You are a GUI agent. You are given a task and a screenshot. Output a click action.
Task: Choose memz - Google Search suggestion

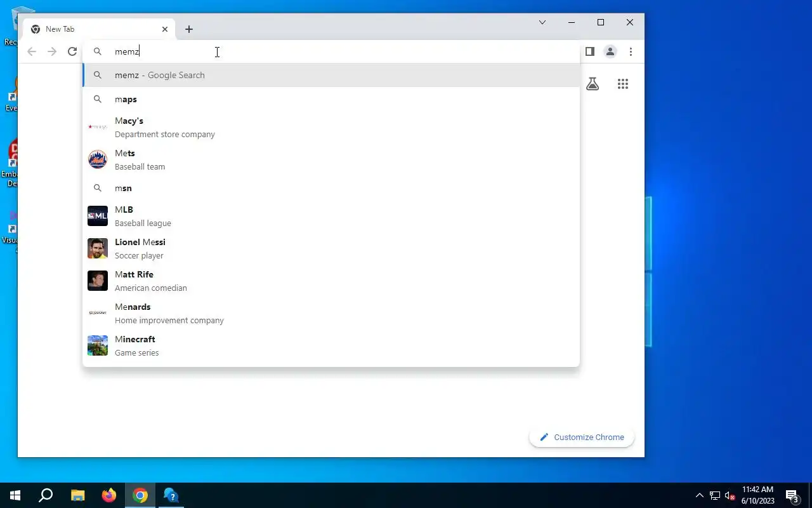(x=331, y=75)
